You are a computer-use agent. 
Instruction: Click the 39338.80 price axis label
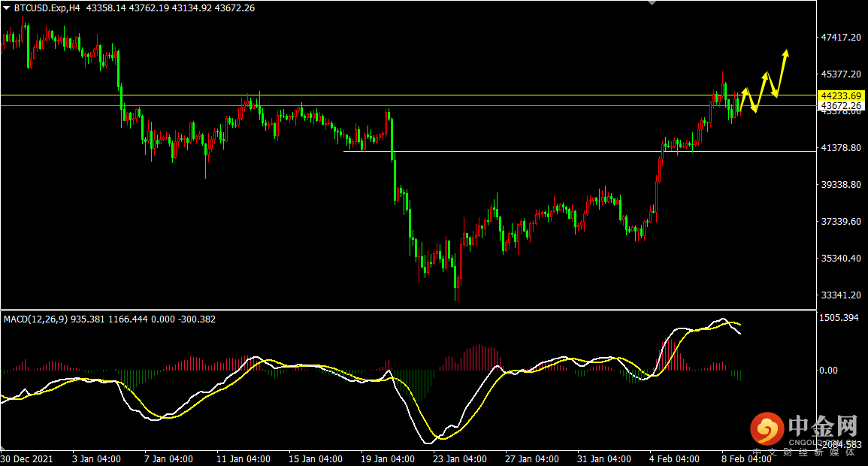click(x=841, y=184)
